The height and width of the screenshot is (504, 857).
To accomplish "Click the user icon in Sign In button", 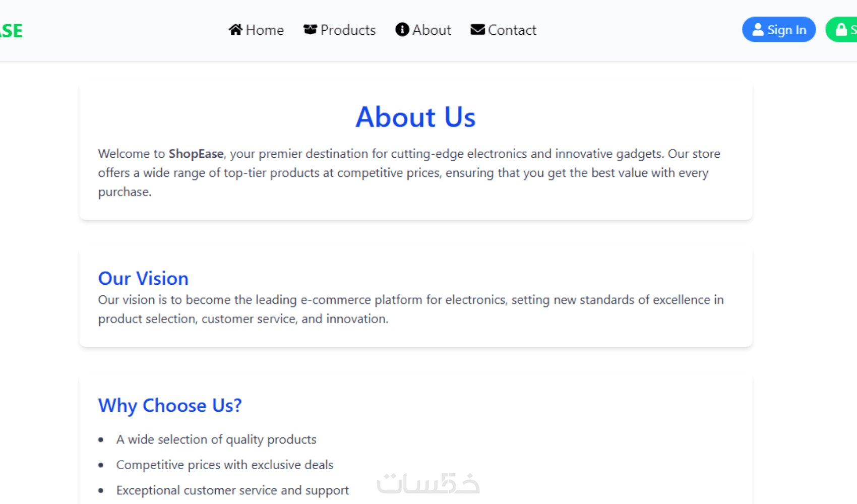I will 758,30.
